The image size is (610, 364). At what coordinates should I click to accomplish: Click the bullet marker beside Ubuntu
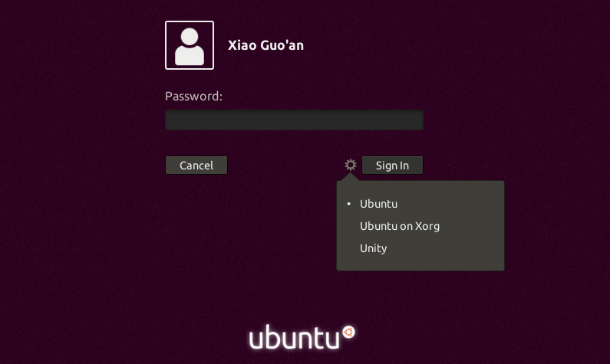pos(348,205)
